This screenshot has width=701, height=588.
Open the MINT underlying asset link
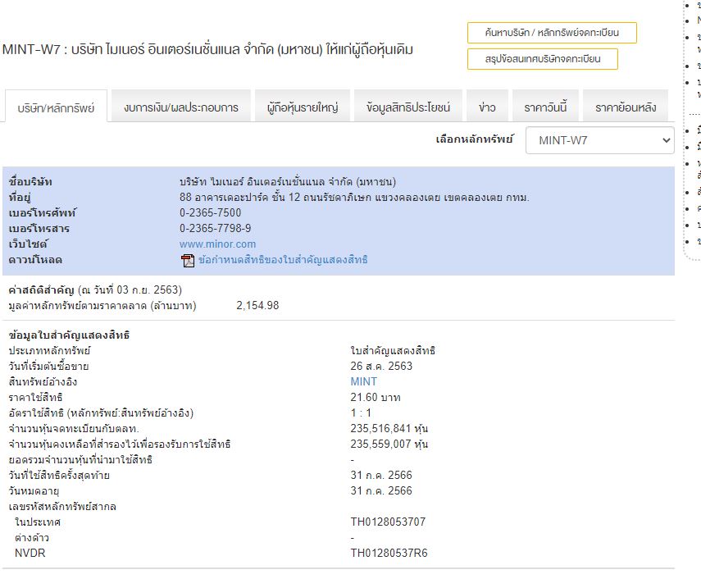pyautogui.click(x=363, y=382)
